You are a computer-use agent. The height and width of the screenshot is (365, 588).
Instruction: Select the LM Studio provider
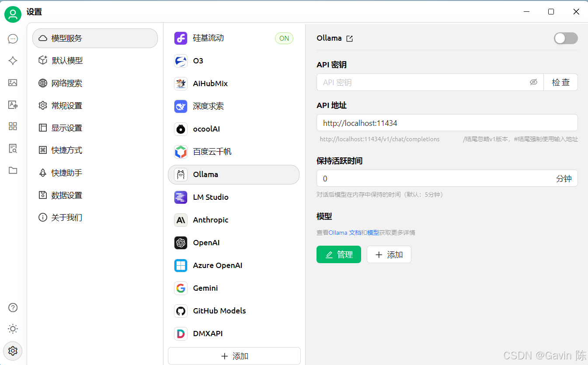[x=234, y=197]
